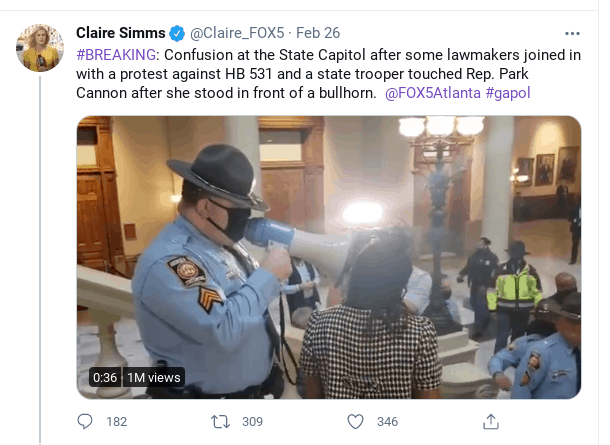Click the 1M views label

click(x=154, y=377)
